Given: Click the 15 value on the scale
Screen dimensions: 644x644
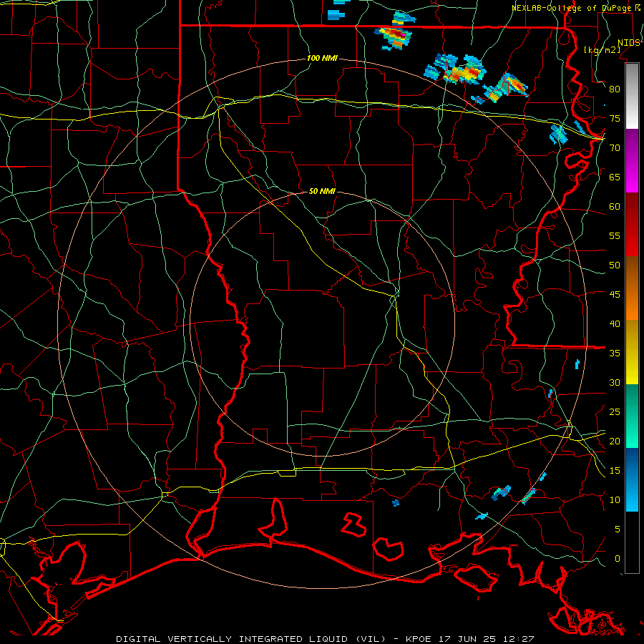Looking at the screenshot, I should (x=615, y=470).
